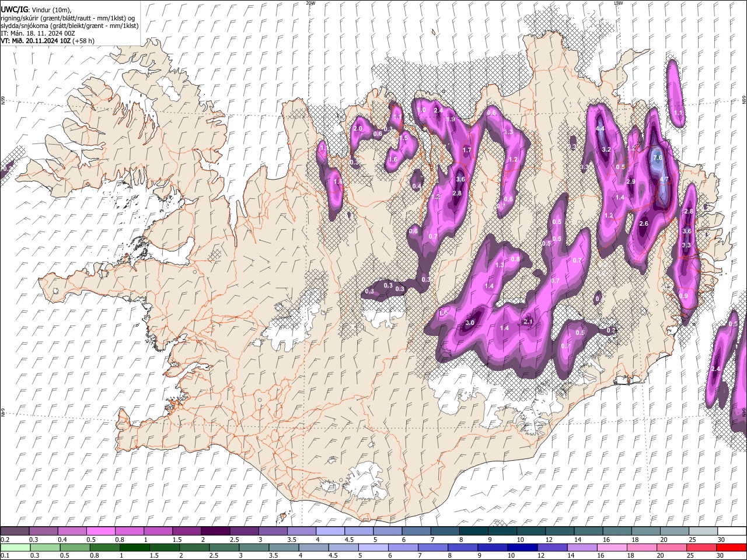Click the palest green rain swatch at 0.1
747x560 pixels.
15,548
